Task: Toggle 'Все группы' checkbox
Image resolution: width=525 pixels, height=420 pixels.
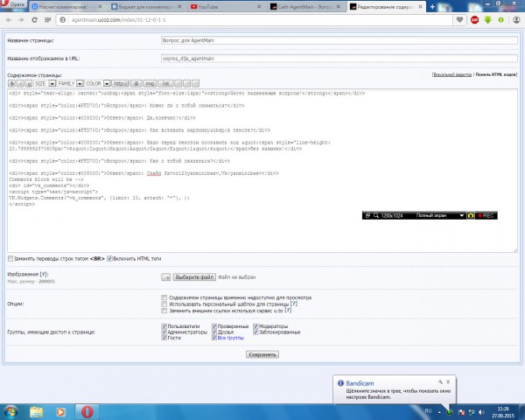Action: click(214, 338)
